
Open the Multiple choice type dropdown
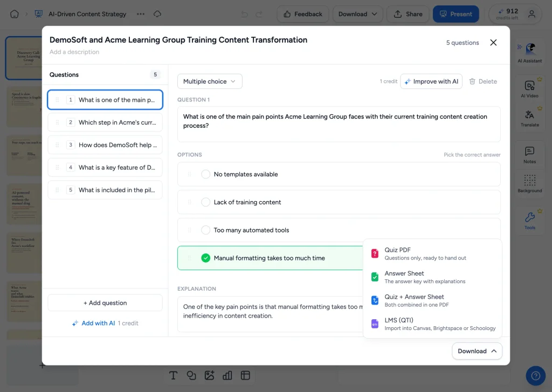(x=210, y=81)
